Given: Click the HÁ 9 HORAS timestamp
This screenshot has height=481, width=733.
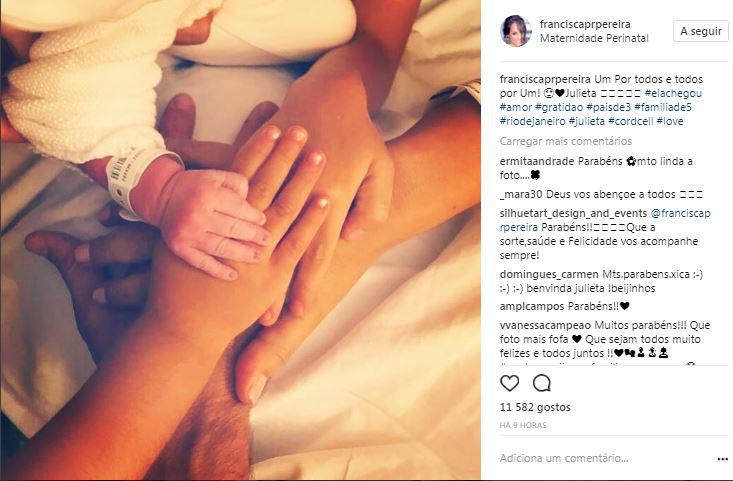Looking at the screenshot, I should tap(523, 425).
